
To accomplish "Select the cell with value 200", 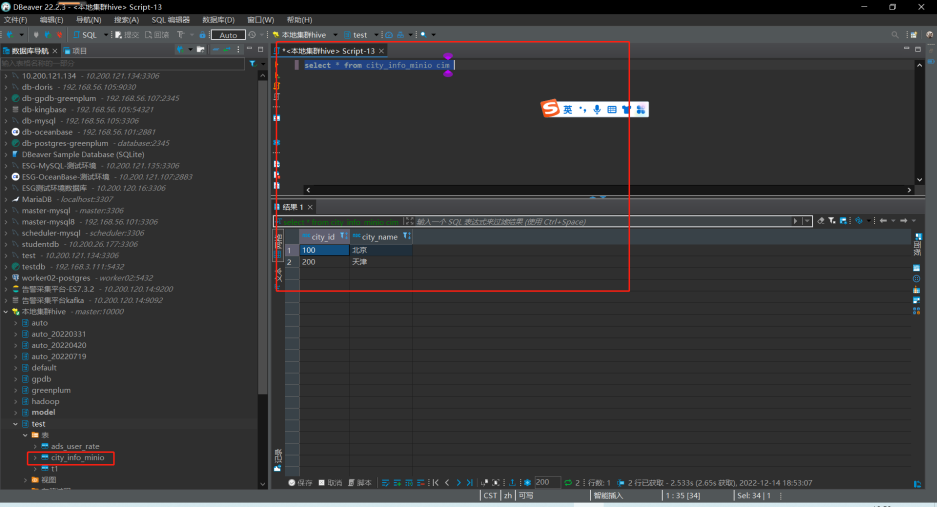I will [x=324, y=262].
